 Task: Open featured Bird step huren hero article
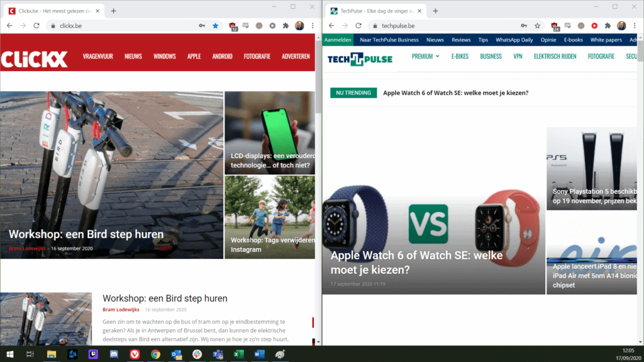pos(112,175)
